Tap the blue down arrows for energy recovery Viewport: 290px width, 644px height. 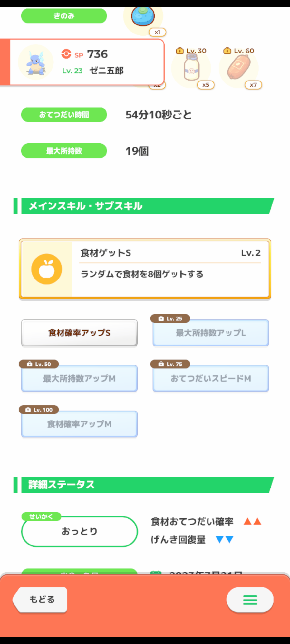225,539
